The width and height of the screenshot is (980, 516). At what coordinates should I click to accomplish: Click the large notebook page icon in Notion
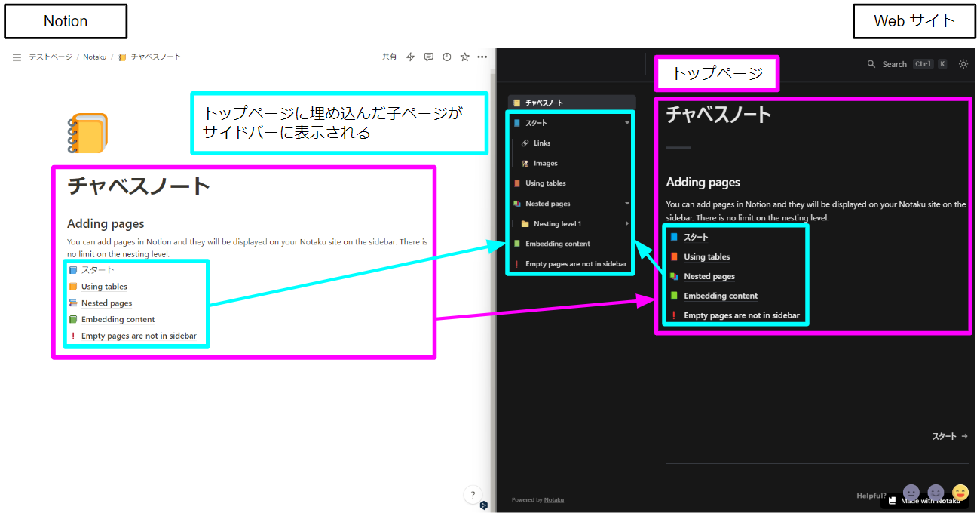[87, 134]
